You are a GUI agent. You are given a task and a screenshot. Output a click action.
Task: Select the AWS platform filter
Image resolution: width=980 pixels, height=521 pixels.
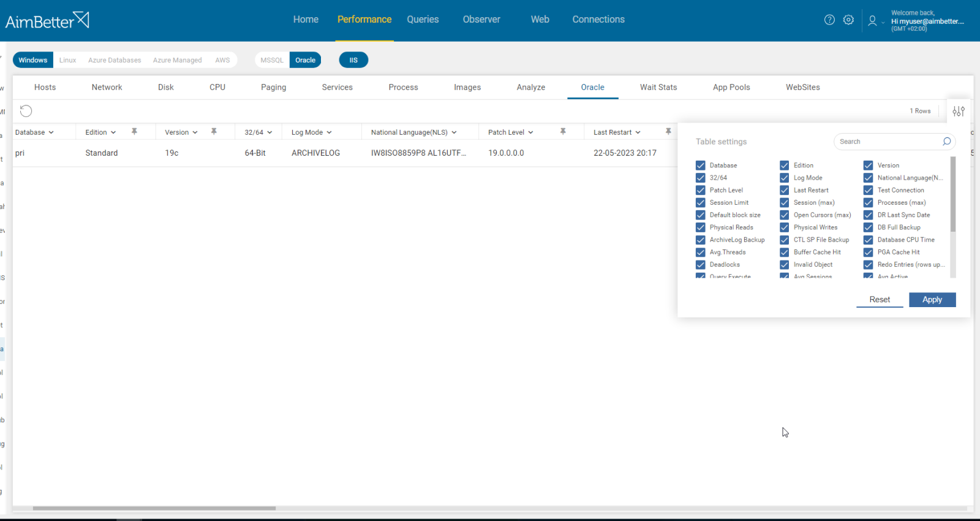(222, 60)
